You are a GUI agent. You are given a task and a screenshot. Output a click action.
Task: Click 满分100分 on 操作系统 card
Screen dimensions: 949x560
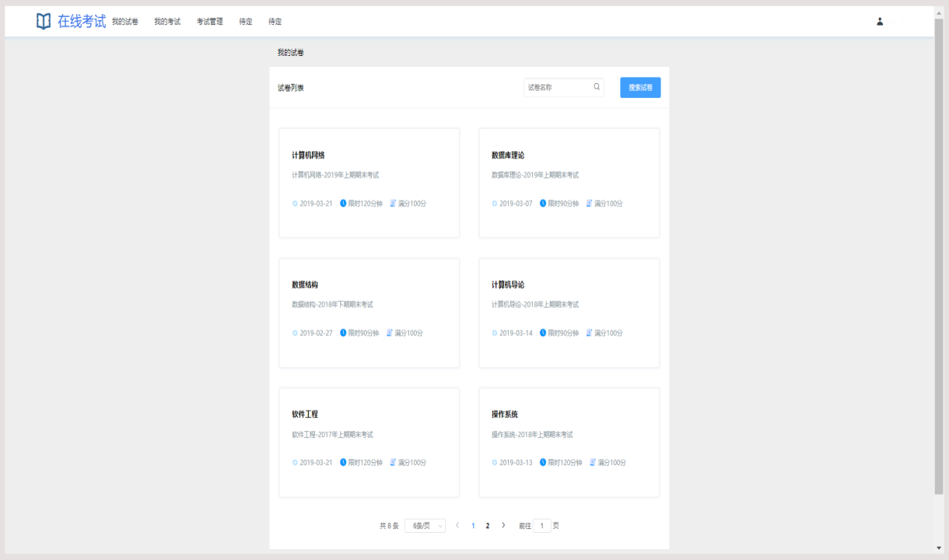point(611,463)
